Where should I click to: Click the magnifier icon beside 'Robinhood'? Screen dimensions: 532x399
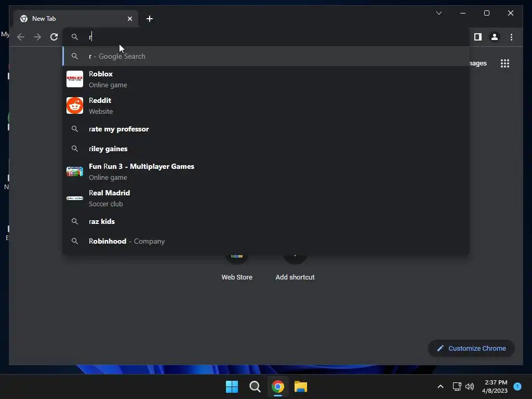pos(75,241)
